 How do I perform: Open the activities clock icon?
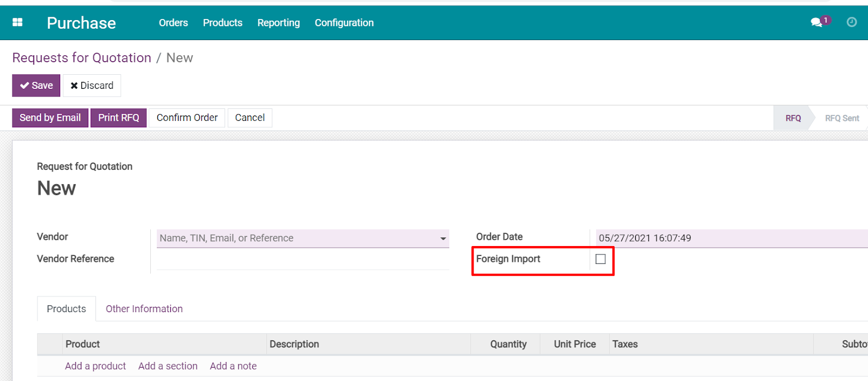pyautogui.click(x=852, y=22)
